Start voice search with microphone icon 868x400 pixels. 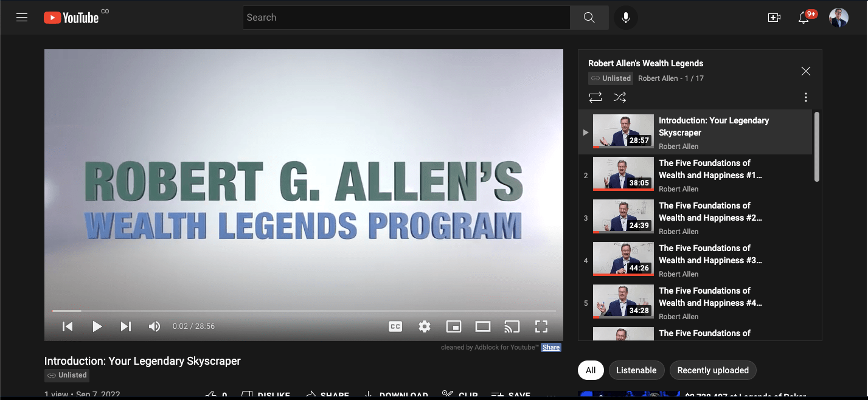click(x=625, y=18)
